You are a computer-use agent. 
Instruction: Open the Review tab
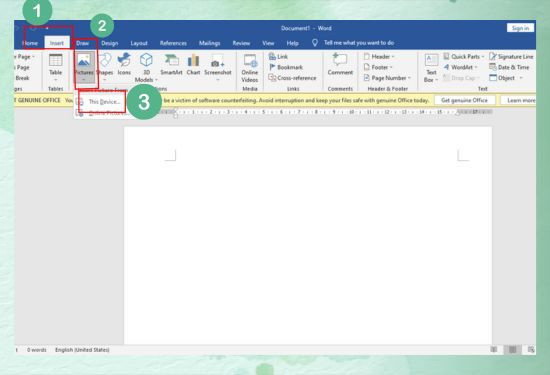(241, 43)
